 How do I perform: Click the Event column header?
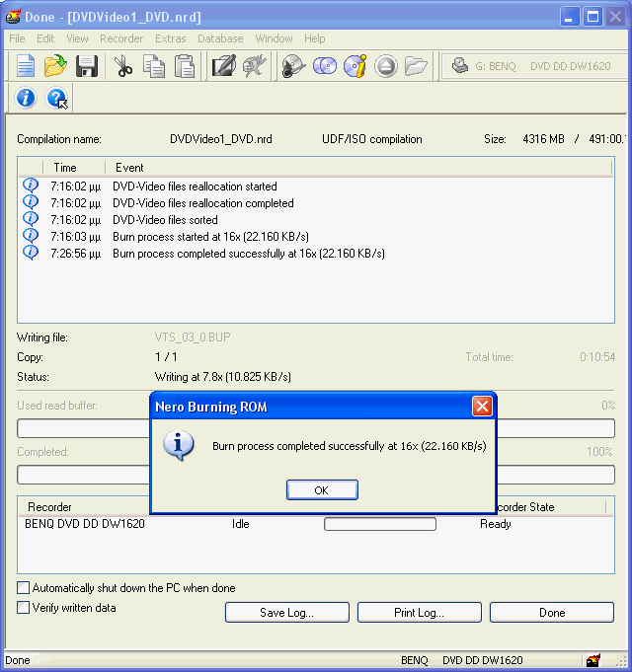[x=129, y=168]
